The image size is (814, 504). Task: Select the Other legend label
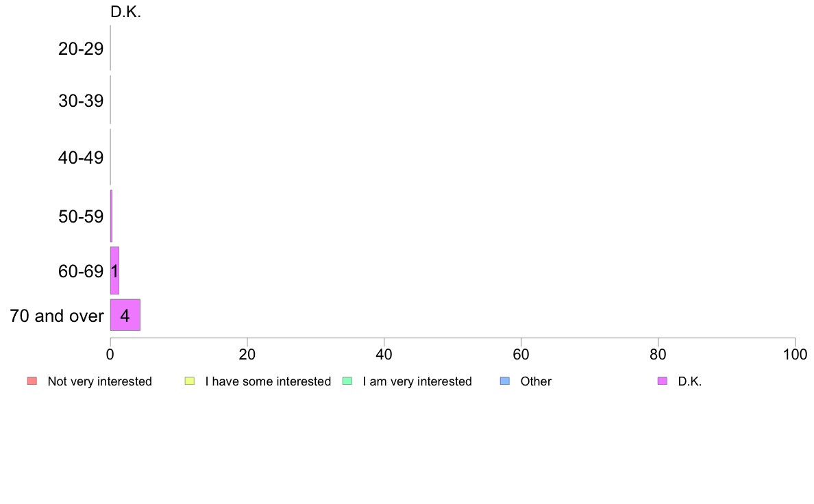[x=536, y=381]
